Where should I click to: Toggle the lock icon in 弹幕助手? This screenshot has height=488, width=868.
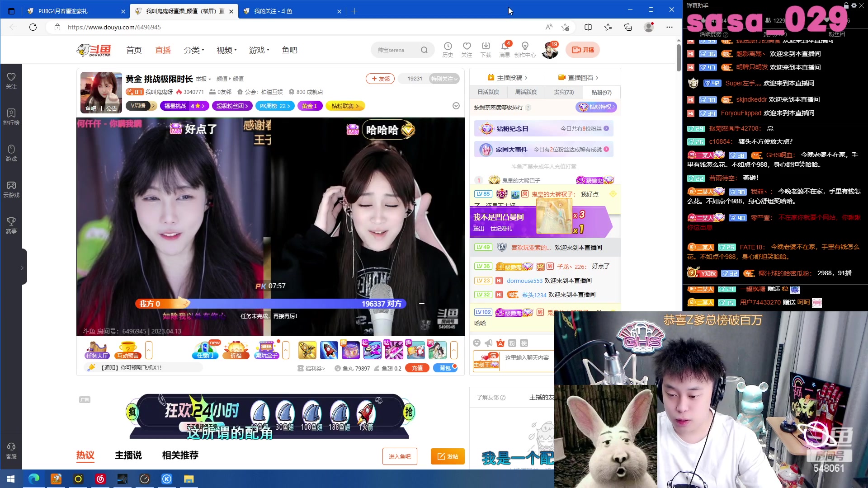click(846, 5)
